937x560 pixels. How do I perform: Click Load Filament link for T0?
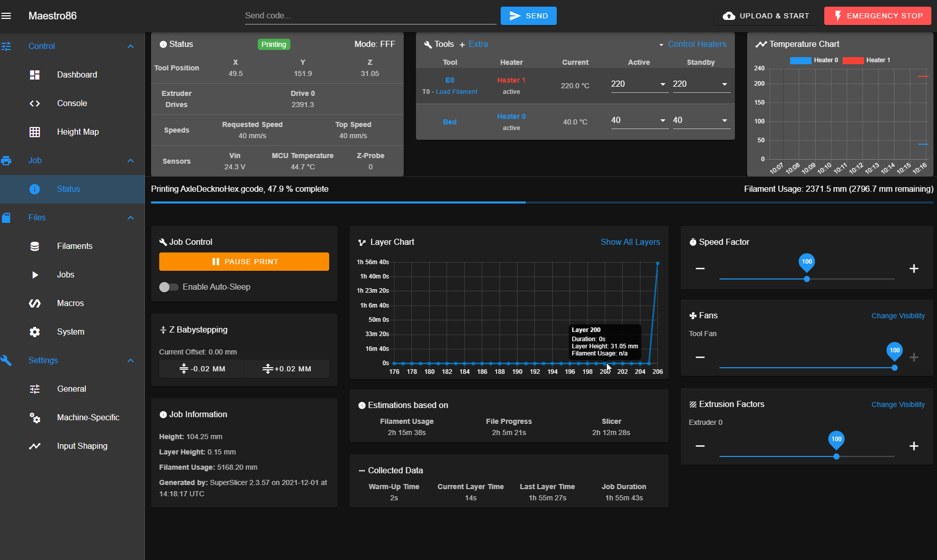[x=457, y=92]
